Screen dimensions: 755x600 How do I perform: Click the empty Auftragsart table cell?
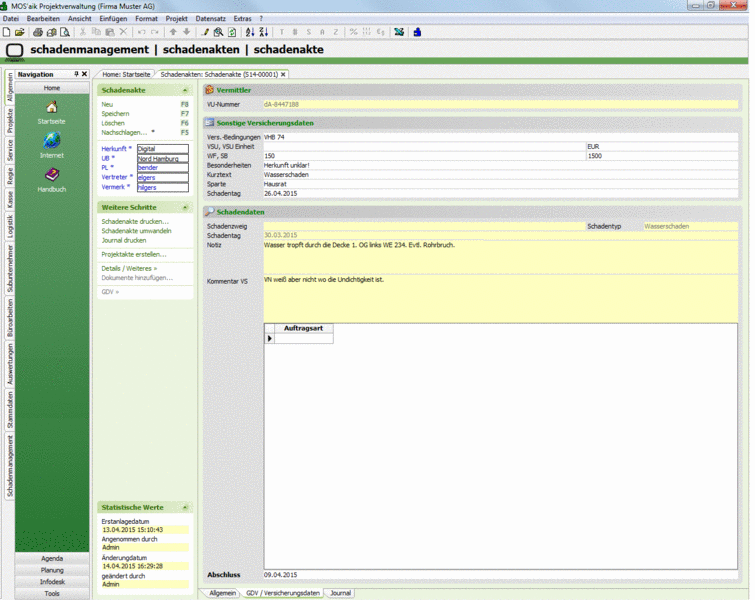303,339
